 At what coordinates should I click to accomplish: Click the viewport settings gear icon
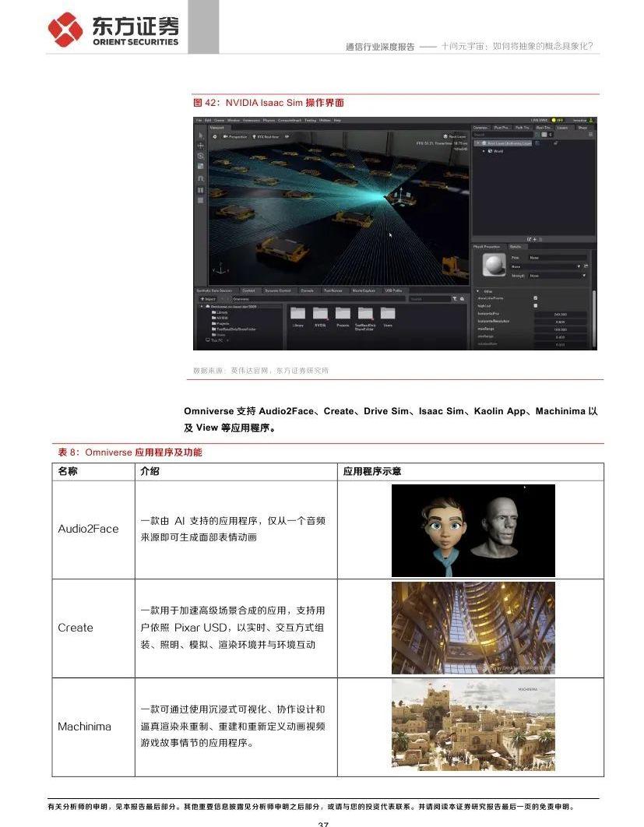215,136
